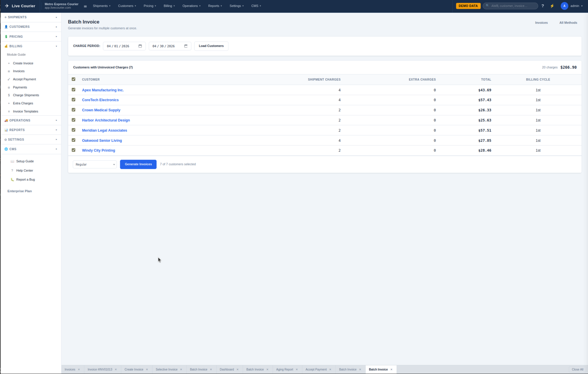Open the CoreTech Electronics customer link

(x=100, y=100)
